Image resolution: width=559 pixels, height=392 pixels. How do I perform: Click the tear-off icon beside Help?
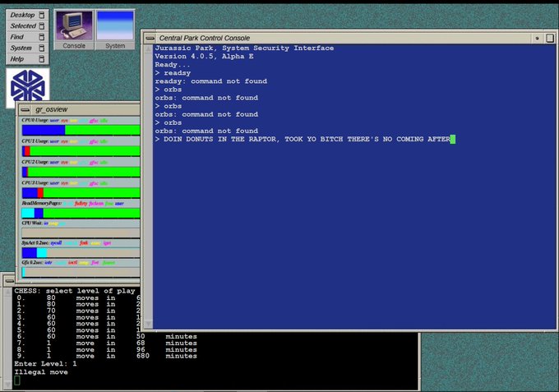(42, 59)
